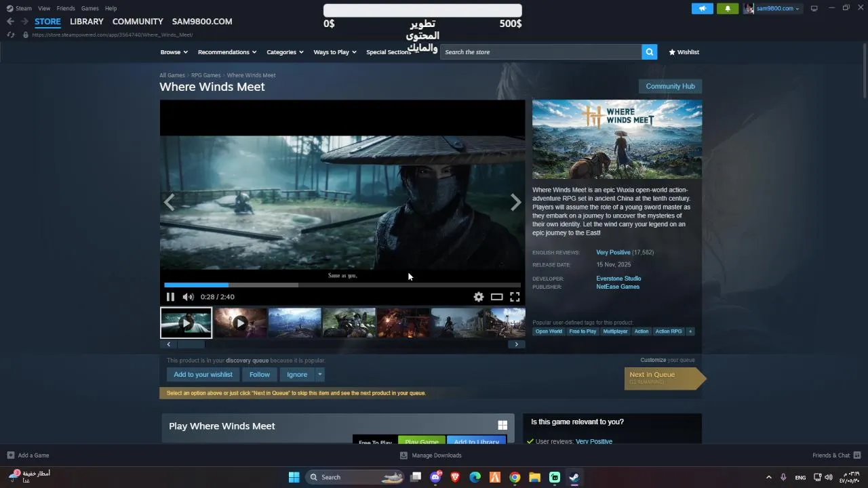Expand Categories dropdown
This screenshot has width=868, height=488.
click(x=285, y=52)
